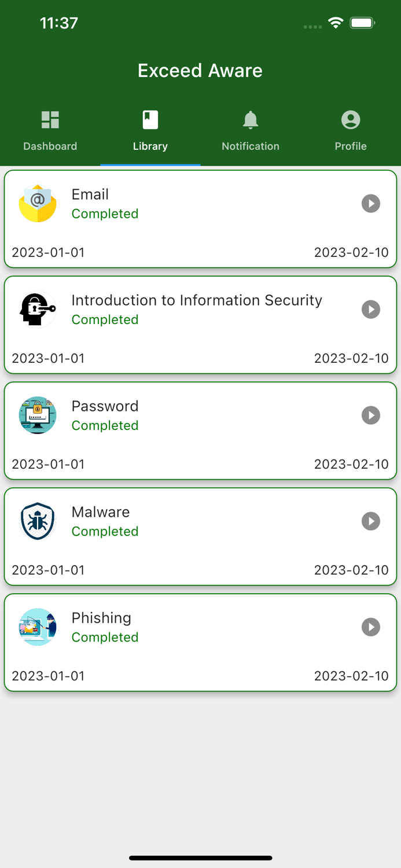The height and width of the screenshot is (868, 401).
Task: Switch to the Dashboard tab
Action: (x=50, y=130)
